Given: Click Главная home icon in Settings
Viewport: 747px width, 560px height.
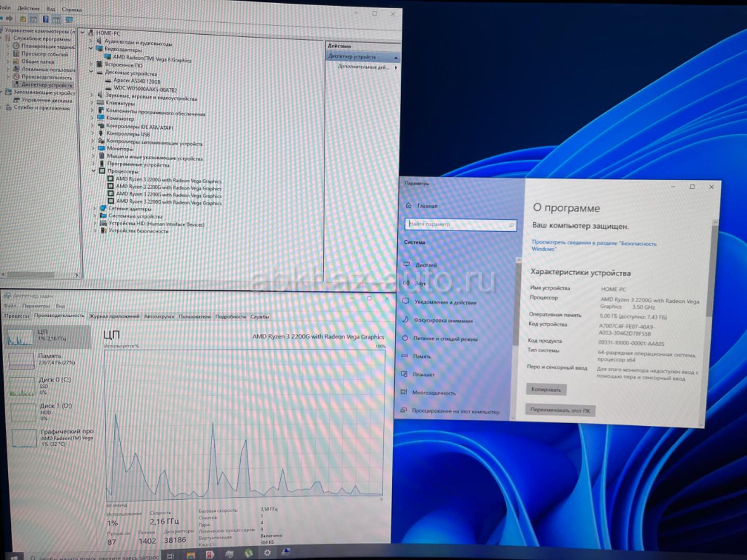Looking at the screenshot, I should pos(409,205).
